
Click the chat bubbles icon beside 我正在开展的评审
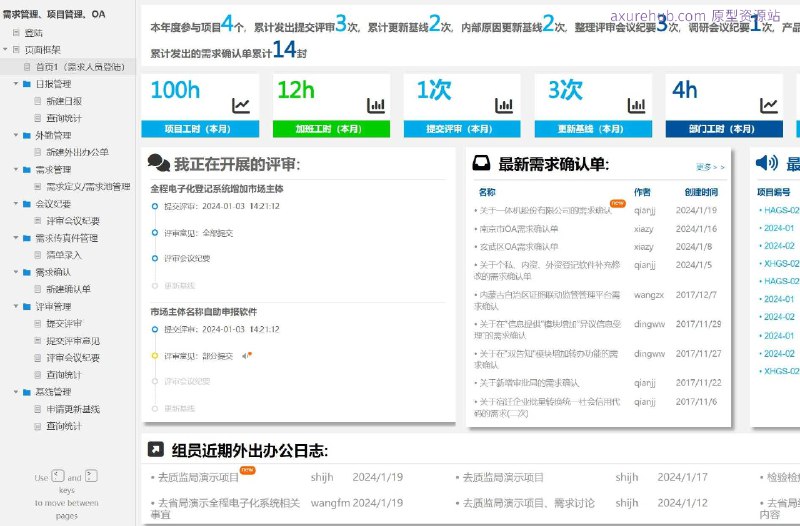tap(159, 163)
